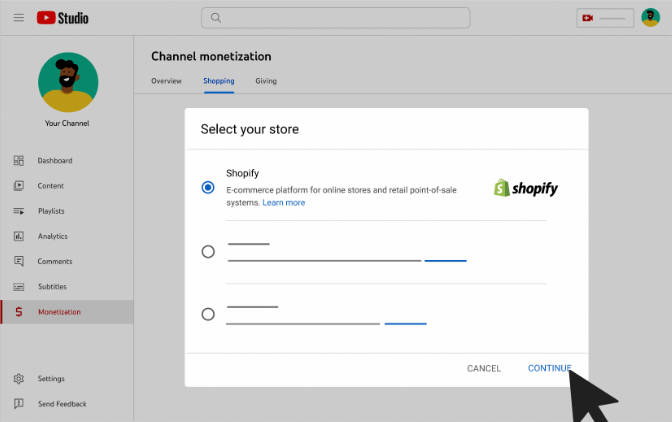Click the Monetization dollar icon
The height and width of the screenshot is (422, 672).
point(18,312)
